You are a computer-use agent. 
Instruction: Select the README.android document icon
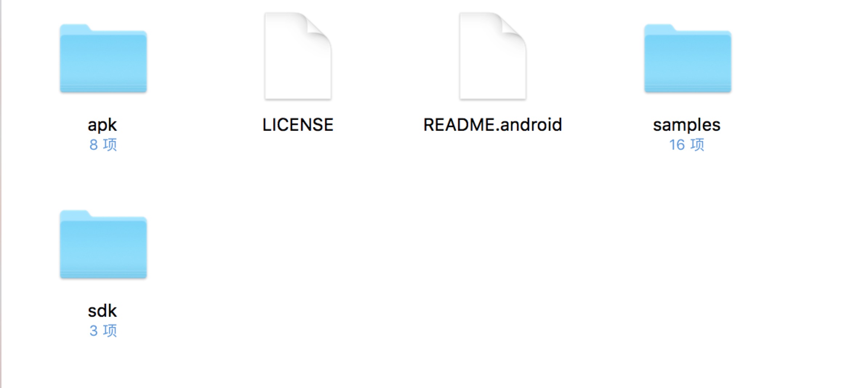coord(493,56)
